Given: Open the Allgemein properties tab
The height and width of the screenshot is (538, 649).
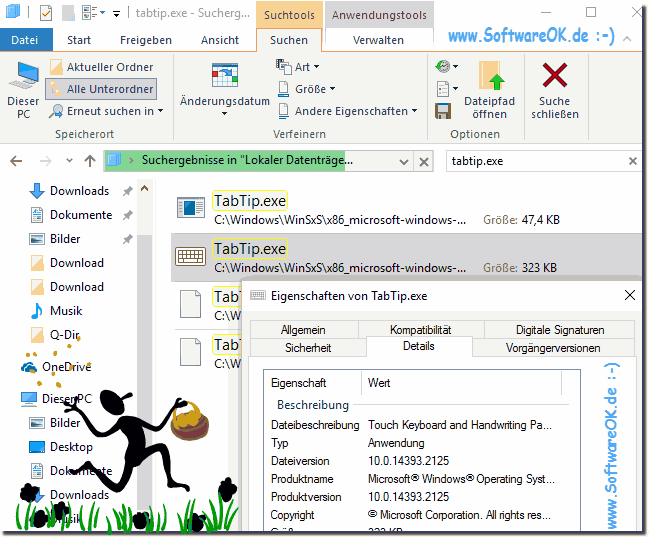Looking at the screenshot, I should pyautogui.click(x=303, y=330).
